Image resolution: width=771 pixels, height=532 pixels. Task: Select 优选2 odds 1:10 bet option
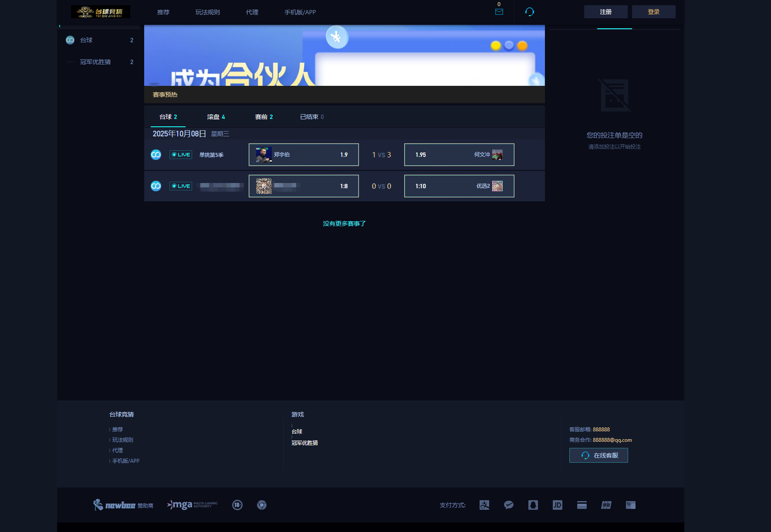459,186
